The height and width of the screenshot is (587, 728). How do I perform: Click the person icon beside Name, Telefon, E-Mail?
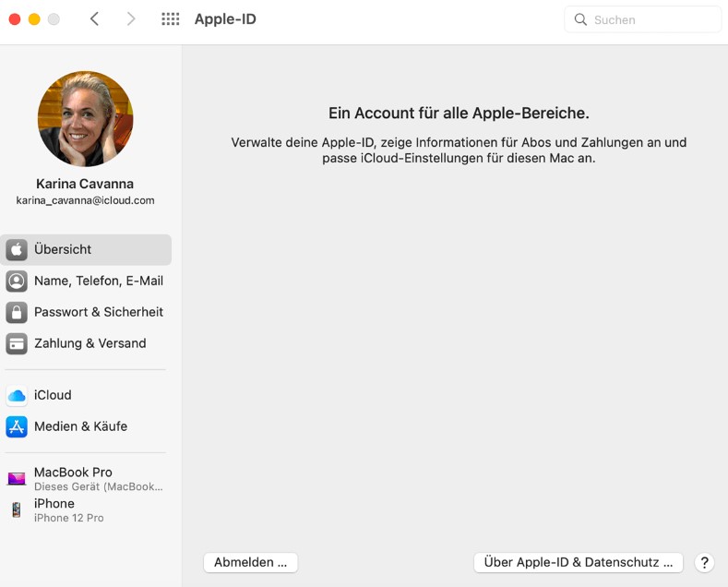pos(17,281)
